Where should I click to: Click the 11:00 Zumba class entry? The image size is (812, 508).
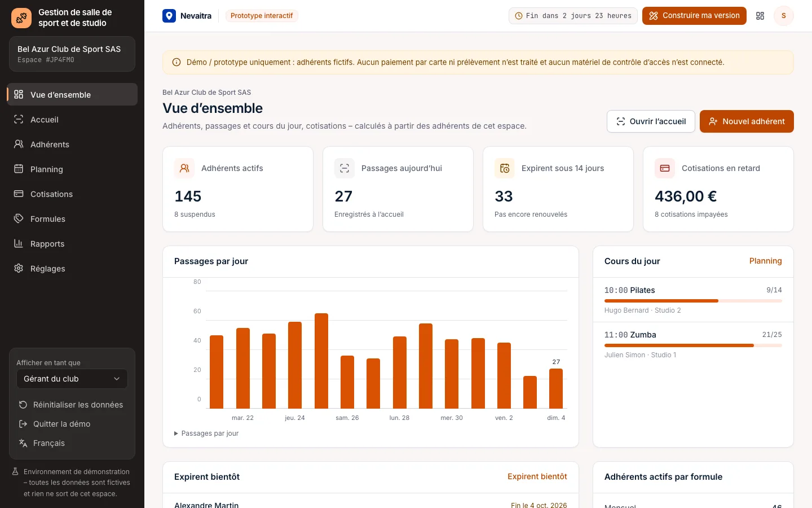click(x=693, y=344)
